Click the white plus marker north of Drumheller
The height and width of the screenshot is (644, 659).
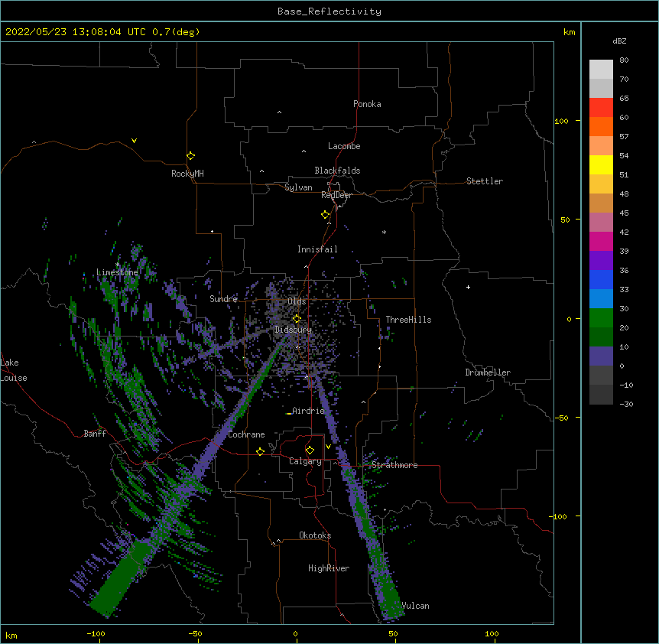(468, 287)
